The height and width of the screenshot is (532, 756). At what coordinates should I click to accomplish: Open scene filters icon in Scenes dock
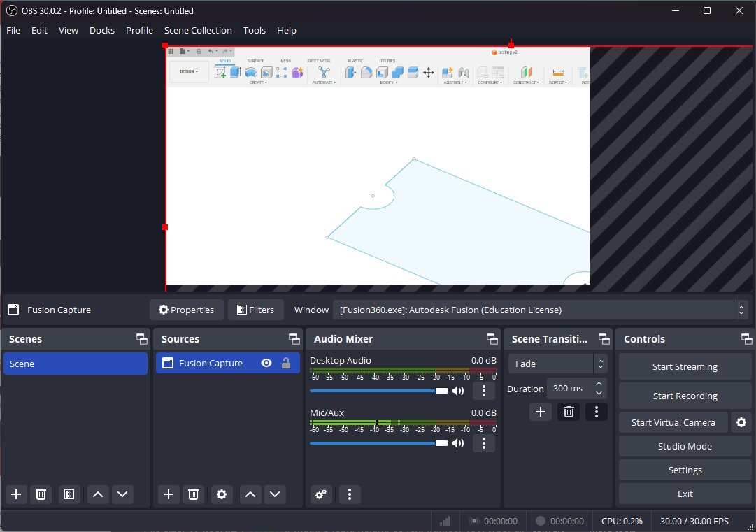pos(69,494)
